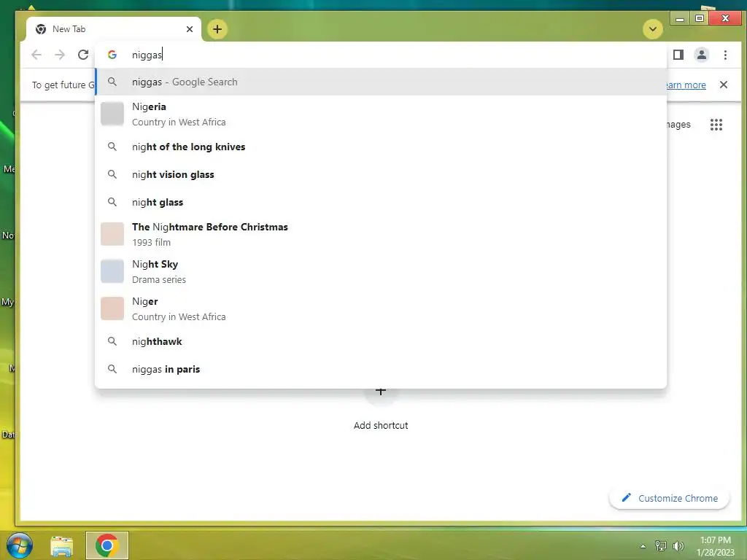Click the New Tab tab title
This screenshot has width=747, height=560.
click(69, 29)
